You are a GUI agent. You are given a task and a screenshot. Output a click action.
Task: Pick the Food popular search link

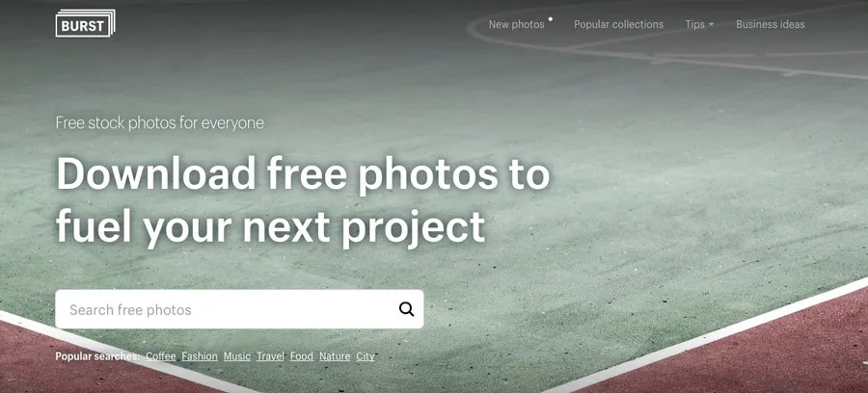[302, 356]
